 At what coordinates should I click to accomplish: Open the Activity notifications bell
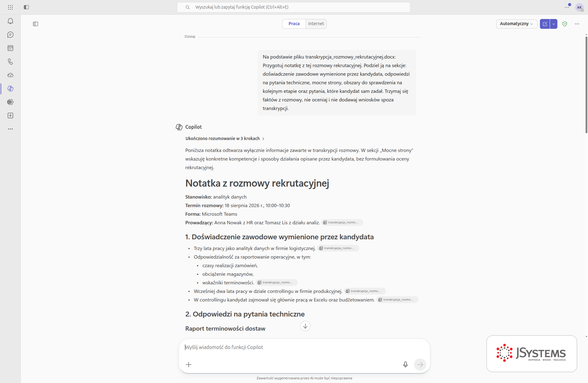point(10,21)
